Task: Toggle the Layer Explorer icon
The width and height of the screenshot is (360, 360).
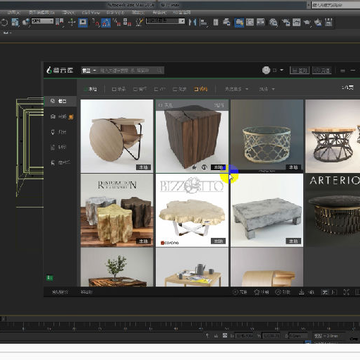Action: point(227,22)
